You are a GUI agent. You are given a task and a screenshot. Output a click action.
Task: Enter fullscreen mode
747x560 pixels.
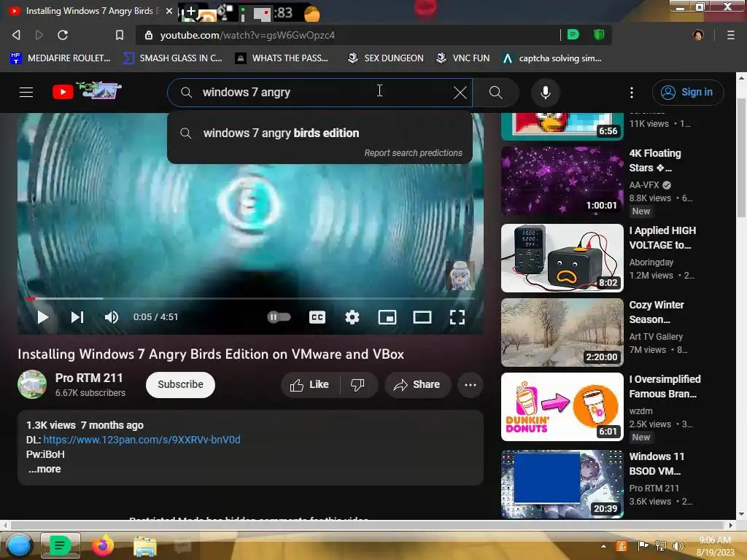[x=457, y=317]
